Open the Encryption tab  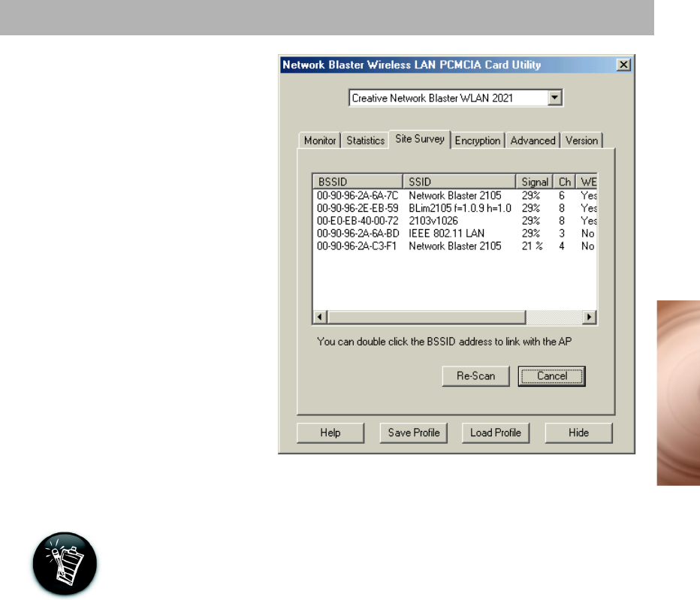tap(477, 140)
